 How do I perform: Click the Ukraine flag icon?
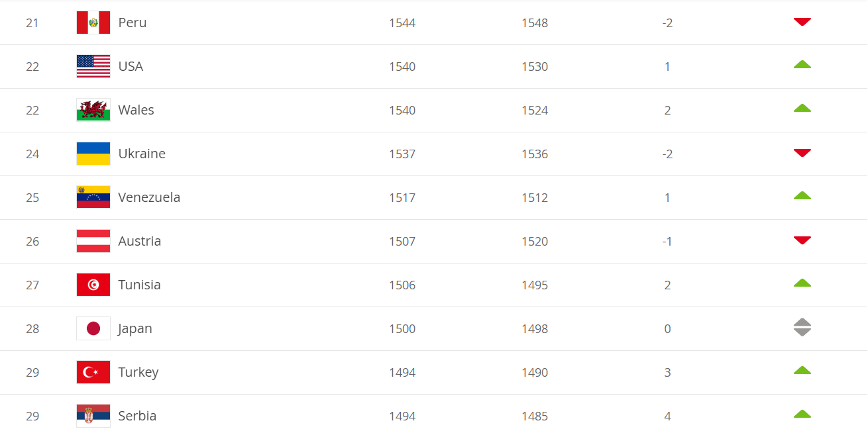coord(93,154)
